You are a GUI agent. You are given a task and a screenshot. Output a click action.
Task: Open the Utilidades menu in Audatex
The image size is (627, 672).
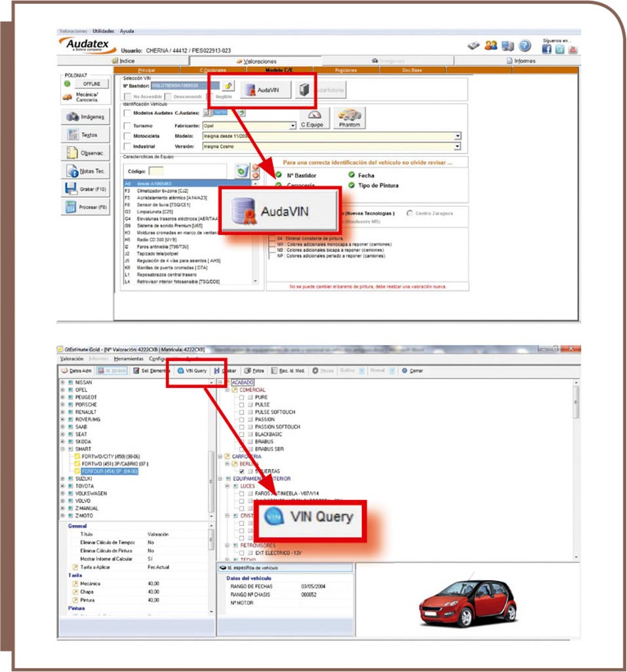(103, 31)
